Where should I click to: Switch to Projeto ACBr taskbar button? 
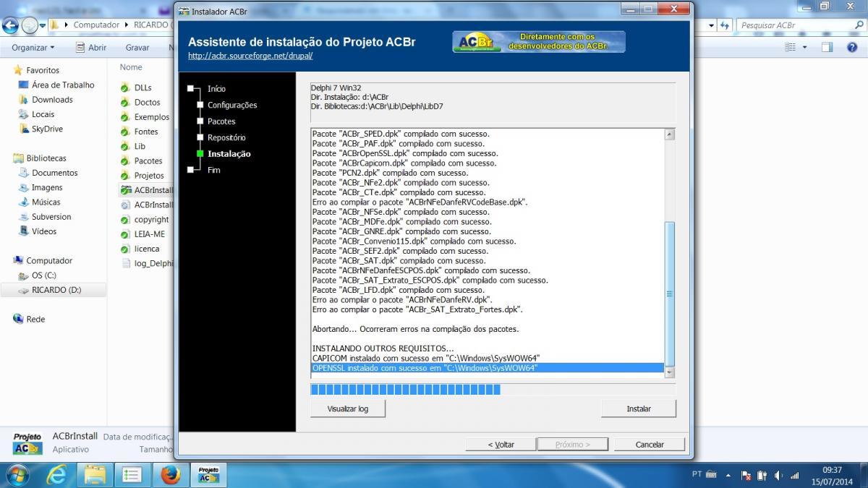(x=208, y=475)
